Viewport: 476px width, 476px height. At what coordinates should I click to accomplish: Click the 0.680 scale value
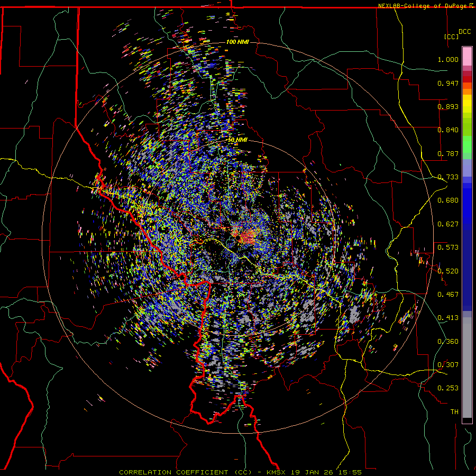point(448,200)
